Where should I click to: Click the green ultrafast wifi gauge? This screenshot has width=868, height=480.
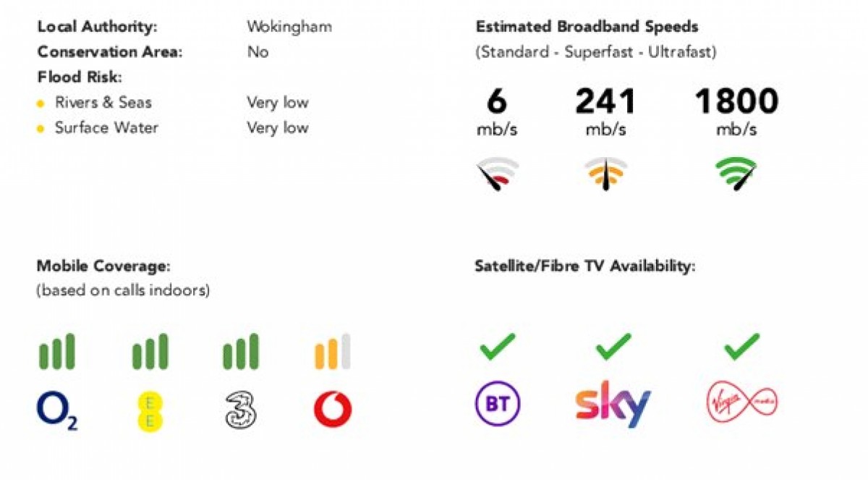pos(736,174)
